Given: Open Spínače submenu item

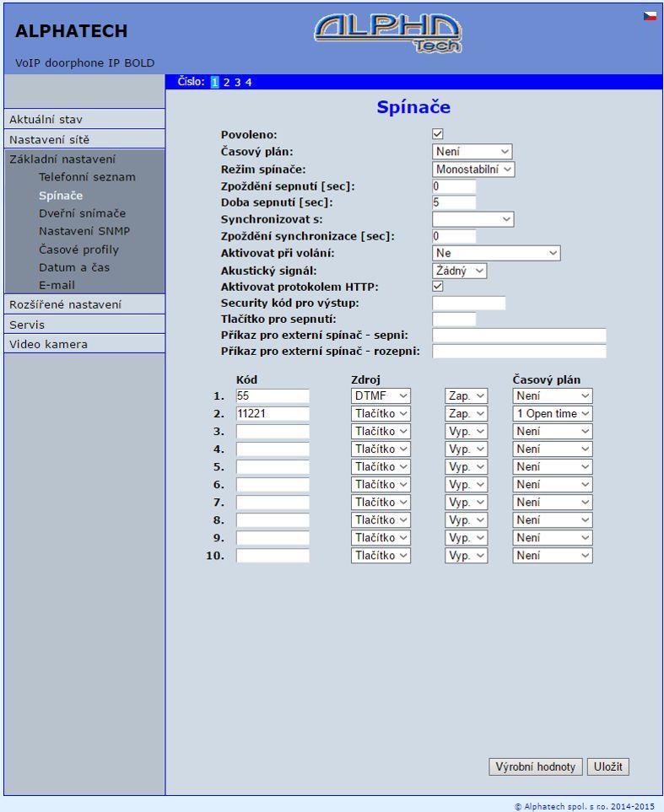Looking at the screenshot, I should [61, 196].
